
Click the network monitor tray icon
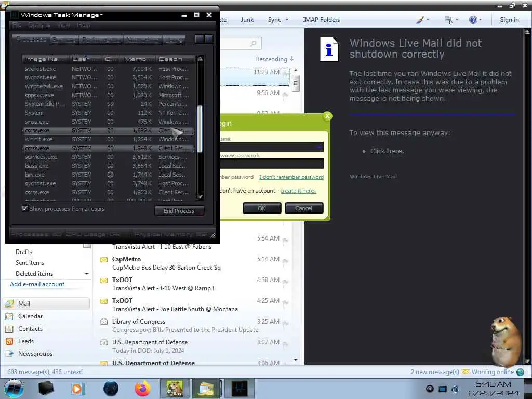pyautogui.click(x=443, y=389)
